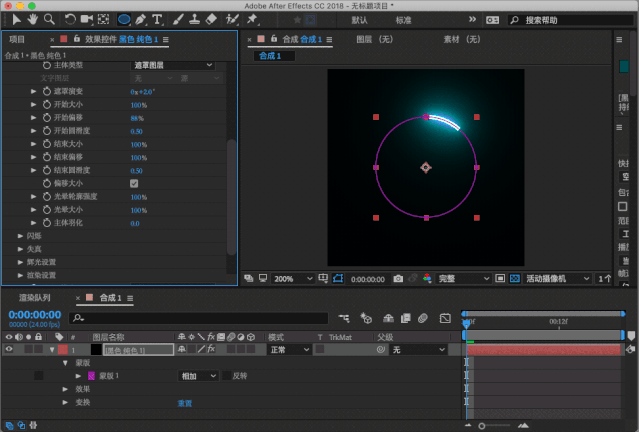Select the 标准 workspace button
The height and width of the screenshot is (432, 639).
pyautogui.click(x=403, y=19)
